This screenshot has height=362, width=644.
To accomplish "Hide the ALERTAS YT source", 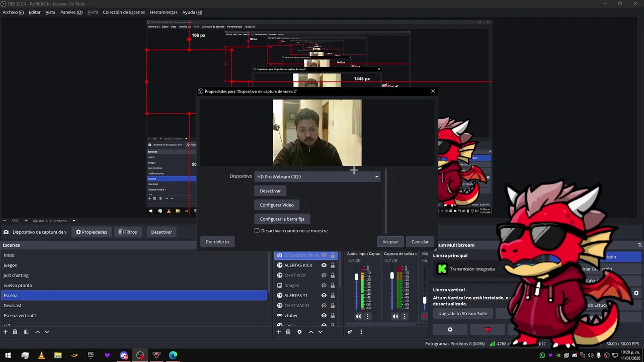I will tap(324, 296).
